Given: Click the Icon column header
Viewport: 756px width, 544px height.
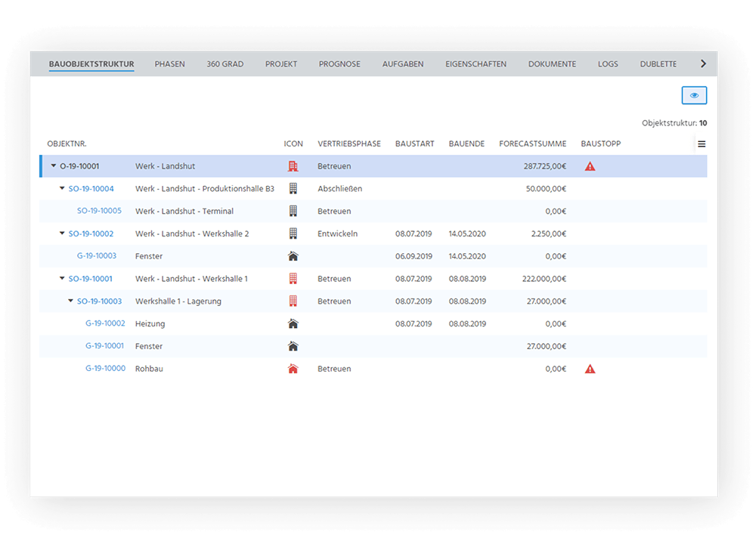Looking at the screenshot, I should [x=293, y=144].
